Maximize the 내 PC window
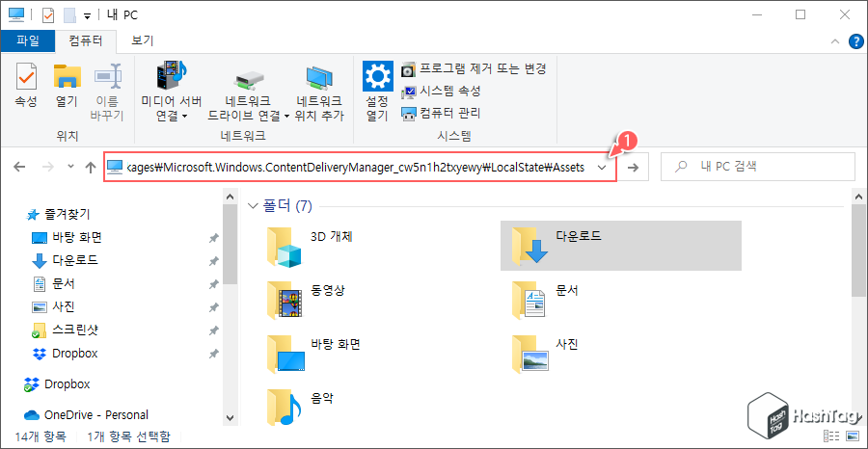Image resolution: width=868 pixels, height=449 pixels. (x=800, y=14)
